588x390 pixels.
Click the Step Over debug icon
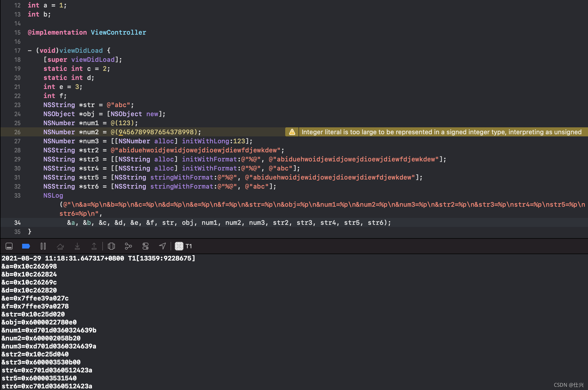pyautogui.click(x=60, y=246)
